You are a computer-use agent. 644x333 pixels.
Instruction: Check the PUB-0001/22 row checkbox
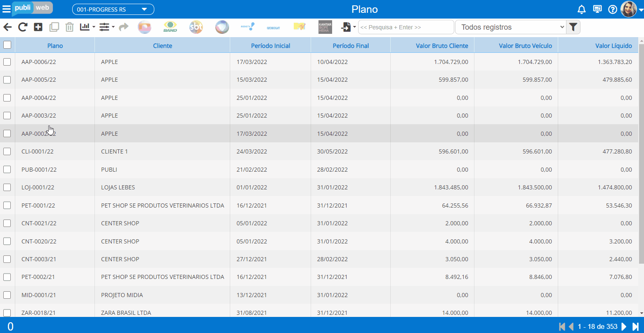(x=7, y=170)
